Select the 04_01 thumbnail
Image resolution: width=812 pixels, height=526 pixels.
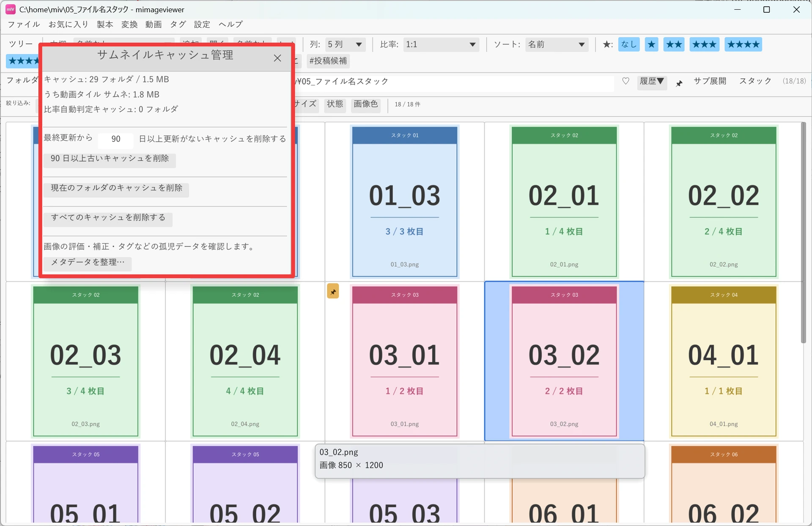point(724,361)
